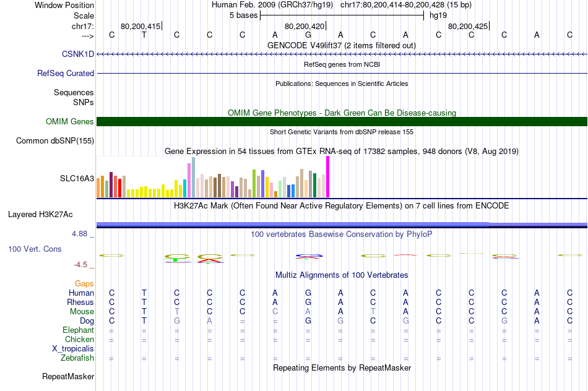Select the Rhesus species row label
The image size is (588, 391).
point(80,302)
